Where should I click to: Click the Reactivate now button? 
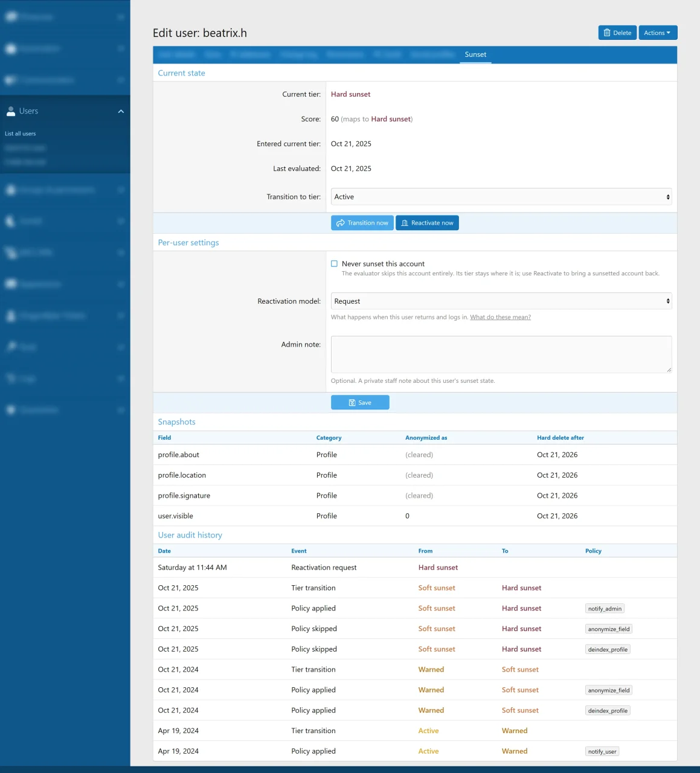pyautogui.click(x=427, y=223)
